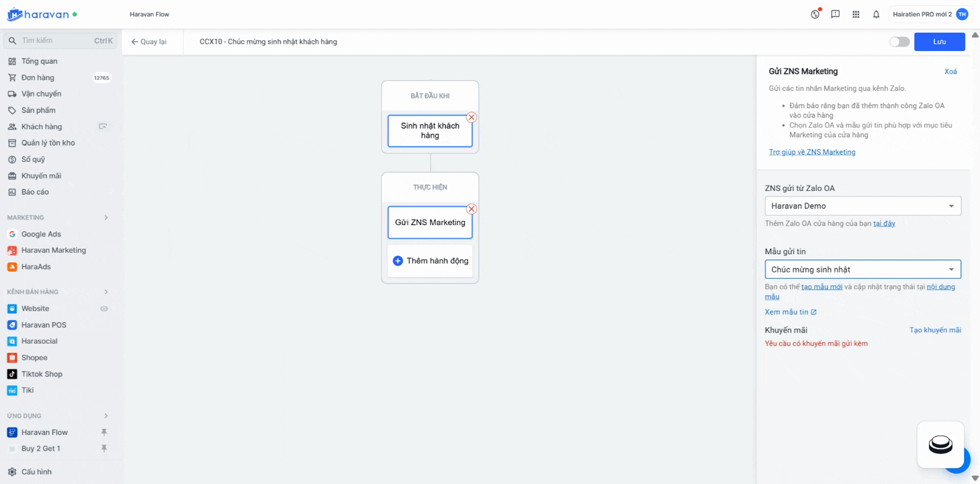
Task: Open the chat message icon in header
Action: click(x=835, y=14)
